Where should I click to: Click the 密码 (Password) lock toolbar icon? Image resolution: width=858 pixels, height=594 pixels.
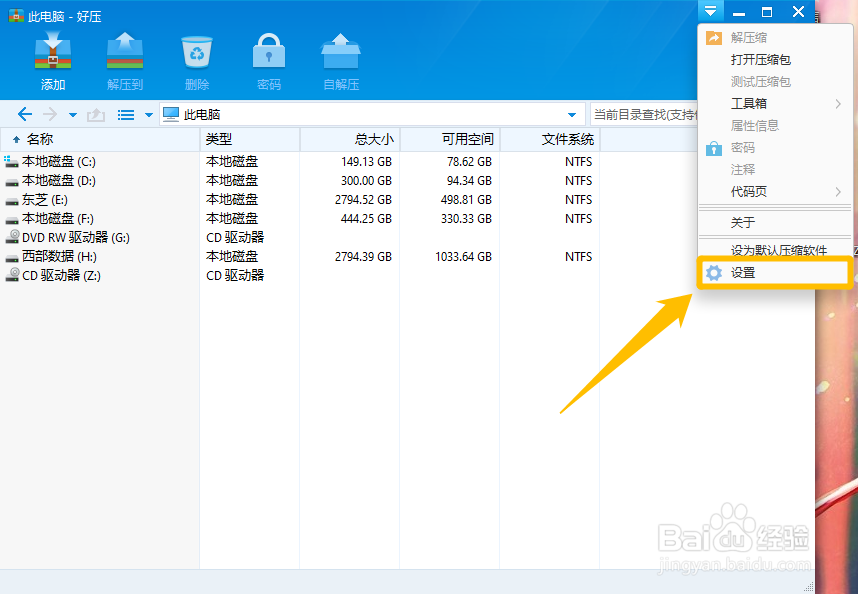tap(269, 51)
